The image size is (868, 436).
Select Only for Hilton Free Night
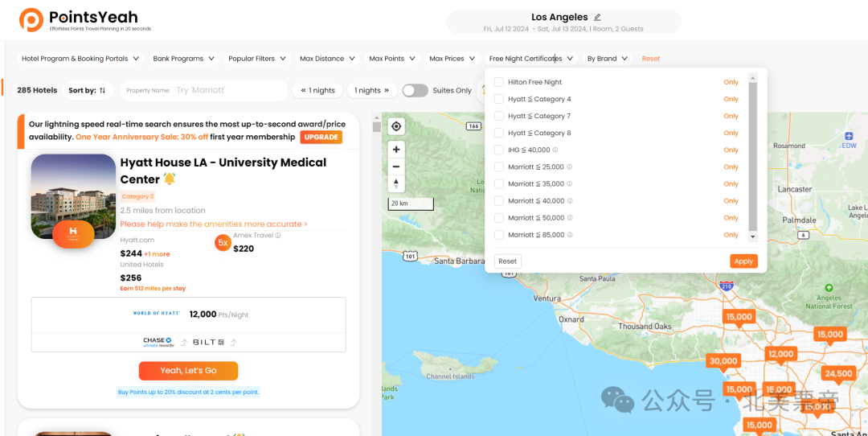click(x=731, y=82)
